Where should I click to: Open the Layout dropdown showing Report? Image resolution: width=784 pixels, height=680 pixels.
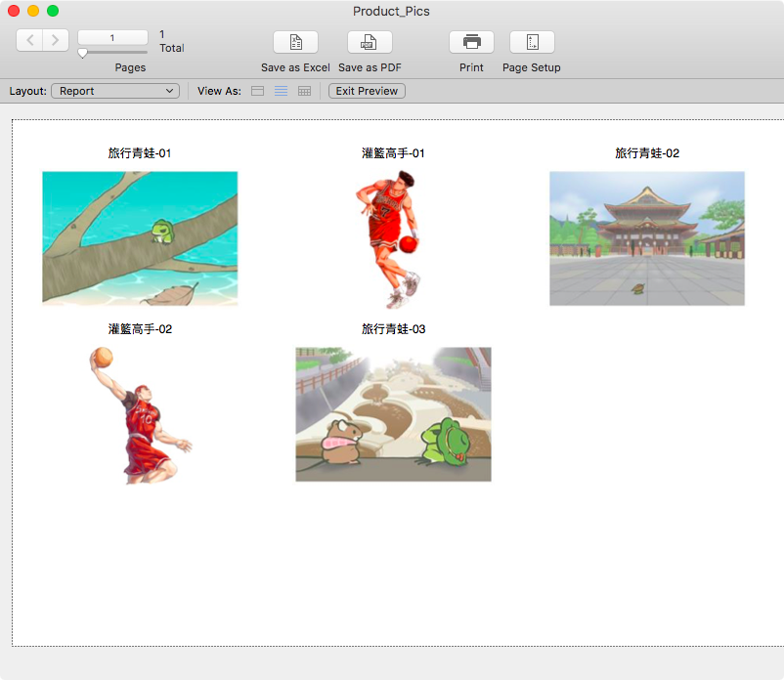115,91
